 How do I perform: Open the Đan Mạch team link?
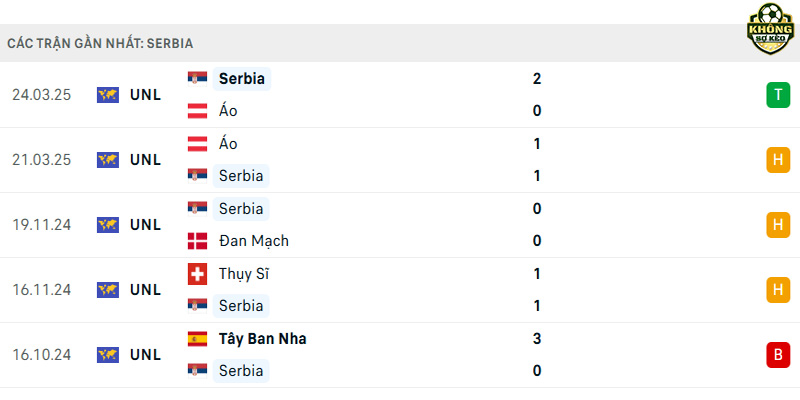pyautogui.click(x=254, y=241)
